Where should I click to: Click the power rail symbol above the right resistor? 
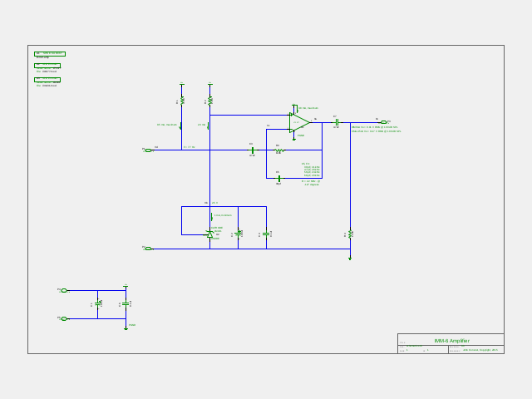pos(209,84)
